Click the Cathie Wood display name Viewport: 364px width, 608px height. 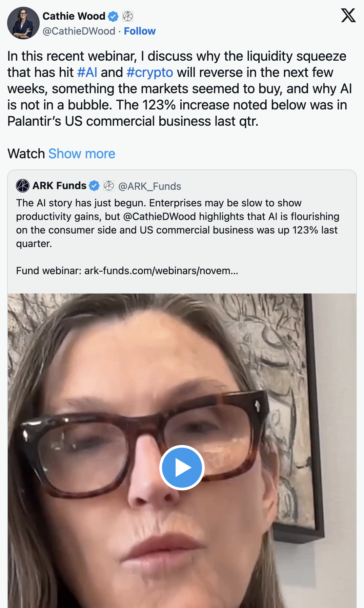click(x=74, y=16)
